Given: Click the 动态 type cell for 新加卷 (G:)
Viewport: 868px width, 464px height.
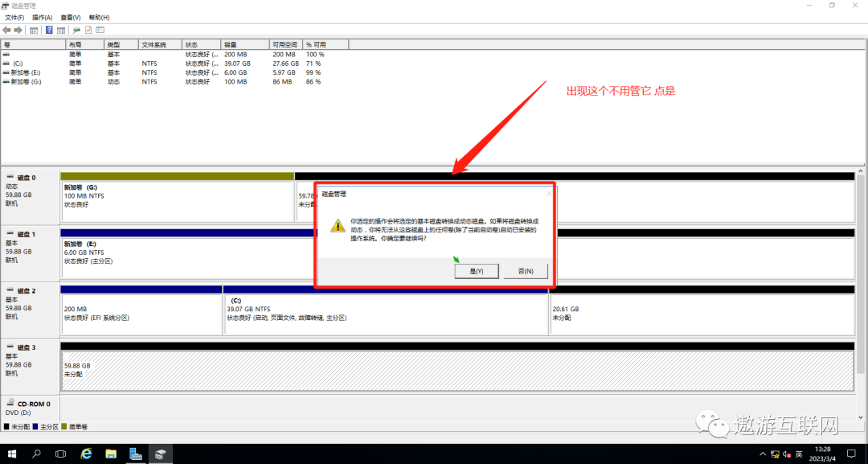Looking at the screenshot, I should pos(113,81).
